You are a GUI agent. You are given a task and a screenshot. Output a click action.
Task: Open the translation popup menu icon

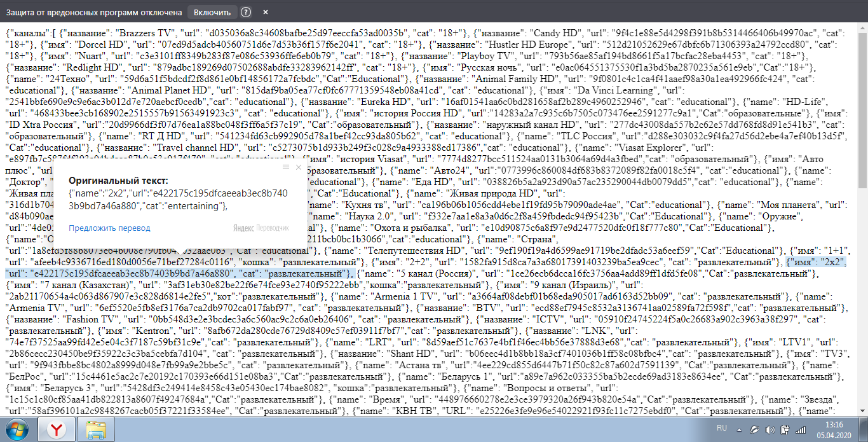tap(286, 167)
